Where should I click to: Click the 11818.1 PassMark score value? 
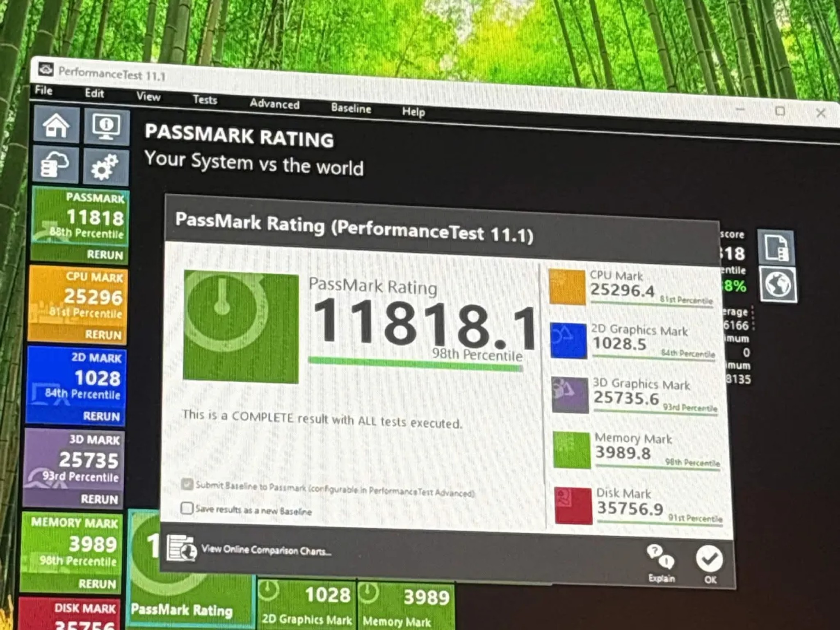[425, 325]
